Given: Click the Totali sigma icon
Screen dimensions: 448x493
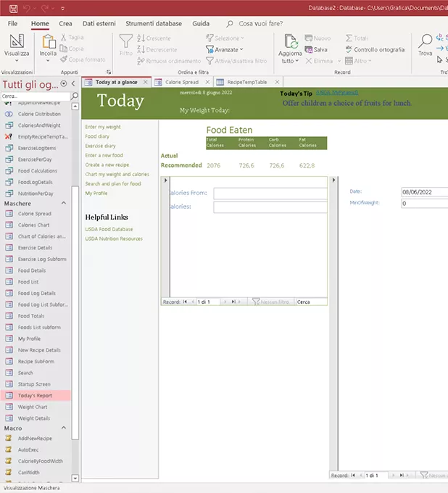Looking at the screenshot, I should click(x=349, y=38).
